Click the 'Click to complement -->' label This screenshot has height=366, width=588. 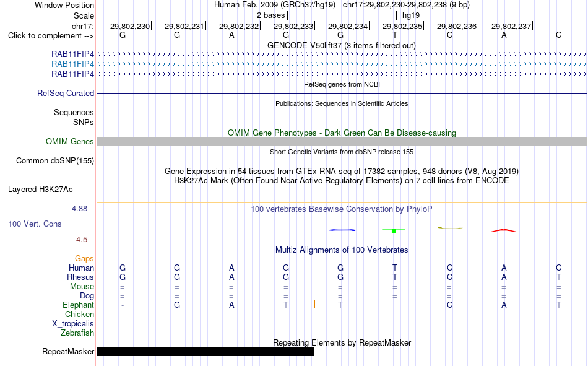click(x=51, y=36)
